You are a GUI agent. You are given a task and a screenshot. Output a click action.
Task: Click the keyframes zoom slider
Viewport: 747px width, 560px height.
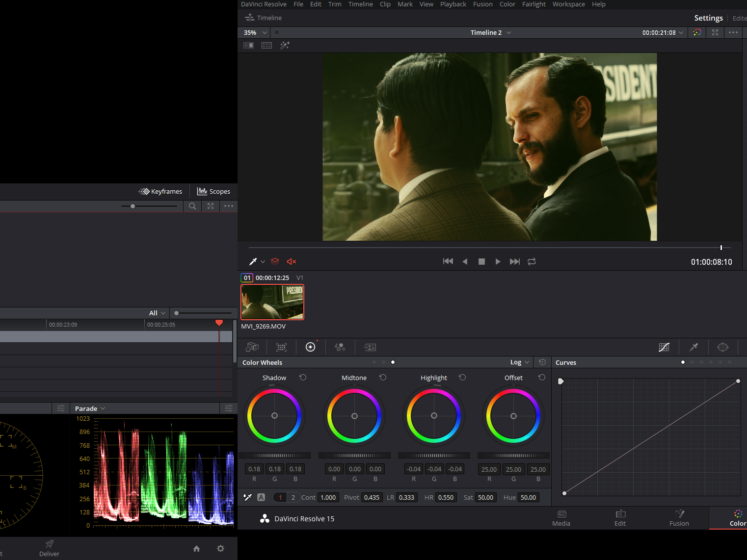(149, 206)
